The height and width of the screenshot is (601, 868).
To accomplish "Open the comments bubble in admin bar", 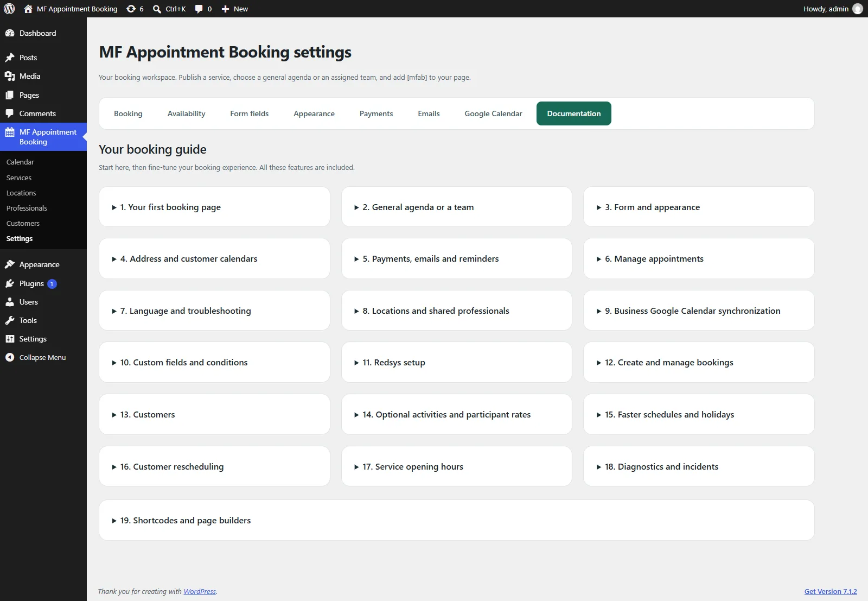I will point(199,9).
